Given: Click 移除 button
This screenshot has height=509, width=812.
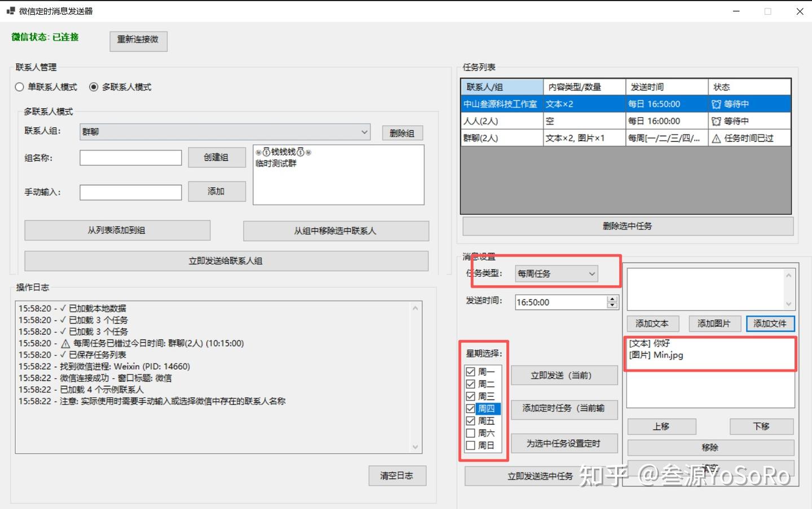Looking at the screenshot, I should [710, 448].
